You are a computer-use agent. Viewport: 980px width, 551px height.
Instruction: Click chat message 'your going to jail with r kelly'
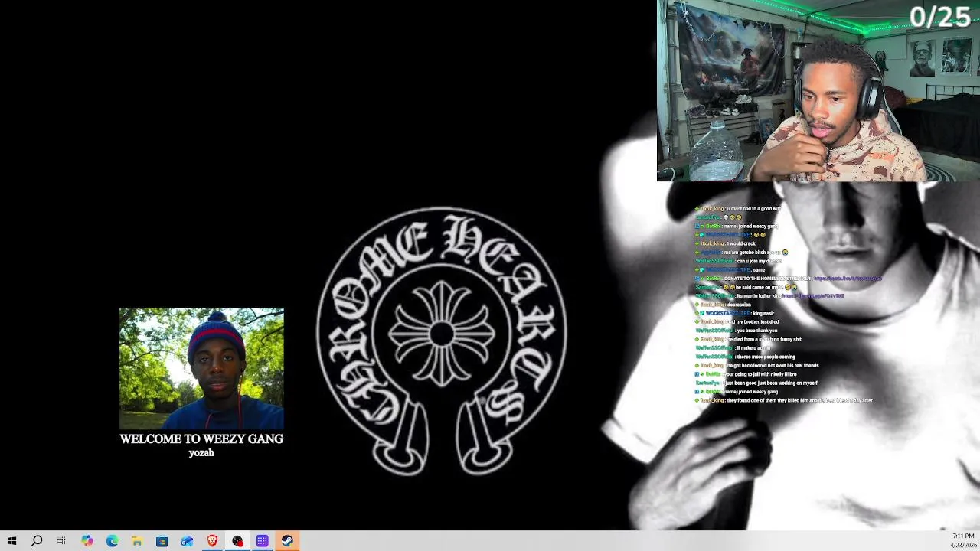[x=760, y=374]
